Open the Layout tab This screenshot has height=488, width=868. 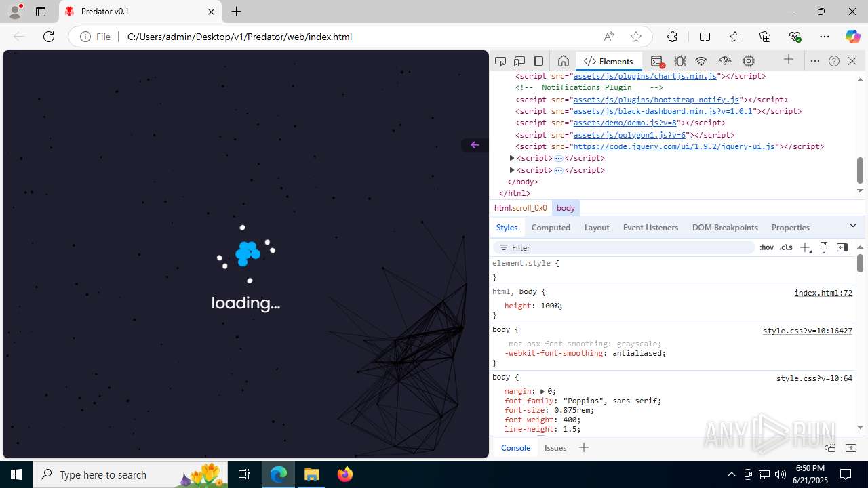tap(597, 228)
